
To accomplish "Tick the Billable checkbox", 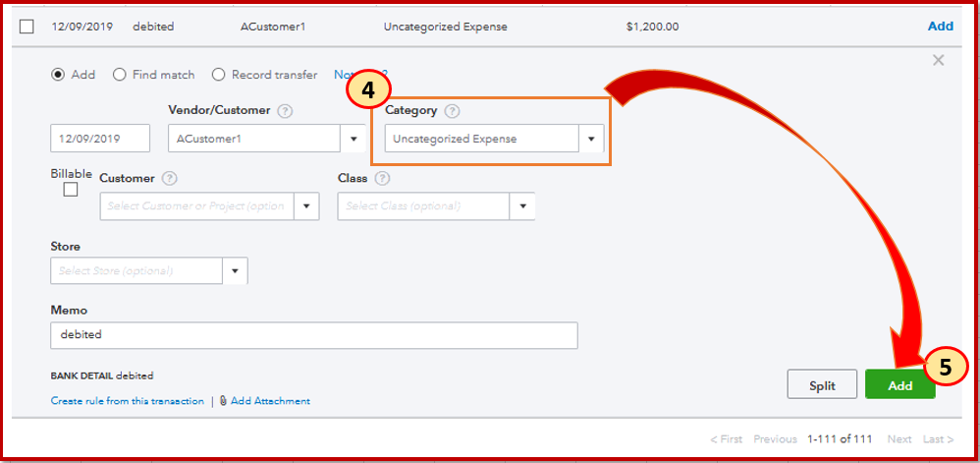I will click(x=71, y=190).
